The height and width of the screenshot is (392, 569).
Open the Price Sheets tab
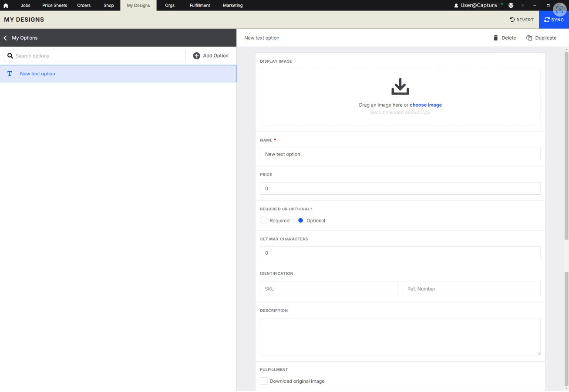click(55, 6)
